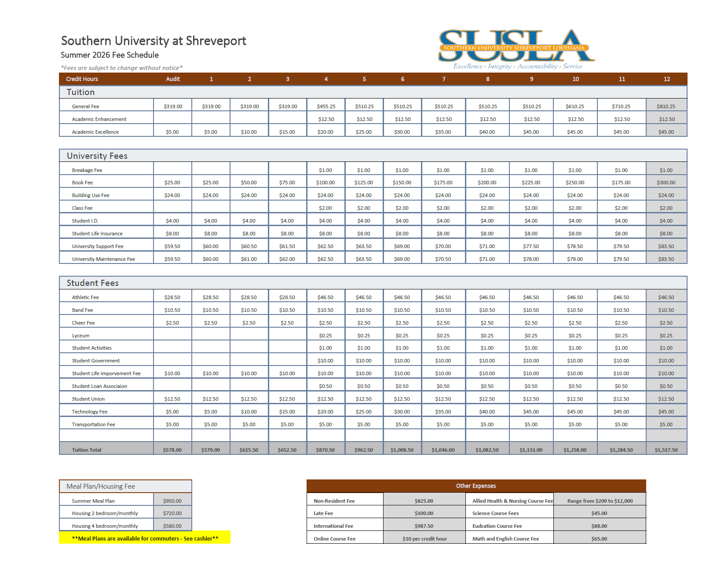Click the General Fee value $455.25

326,106
